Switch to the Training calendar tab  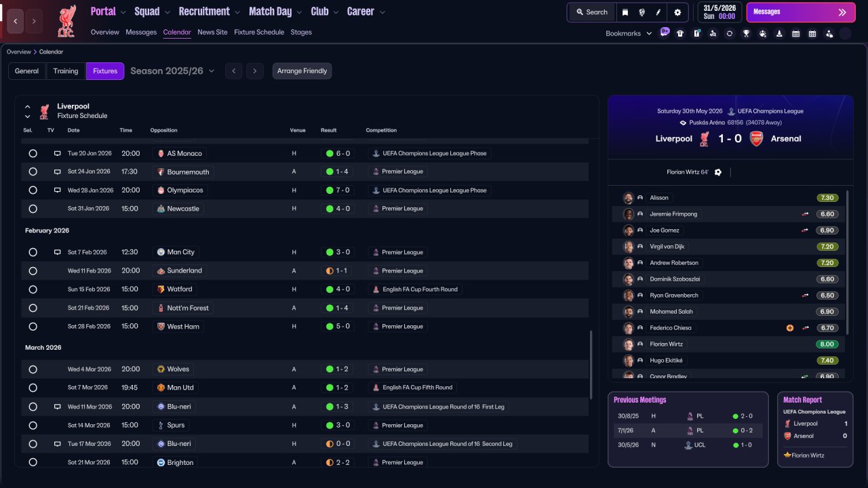(x=66, y=71)
